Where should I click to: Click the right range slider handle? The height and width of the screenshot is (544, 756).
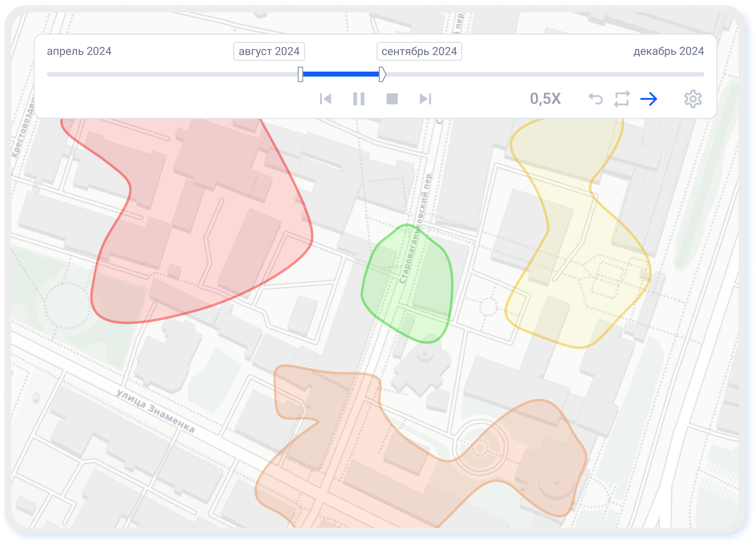coord(382,74)
